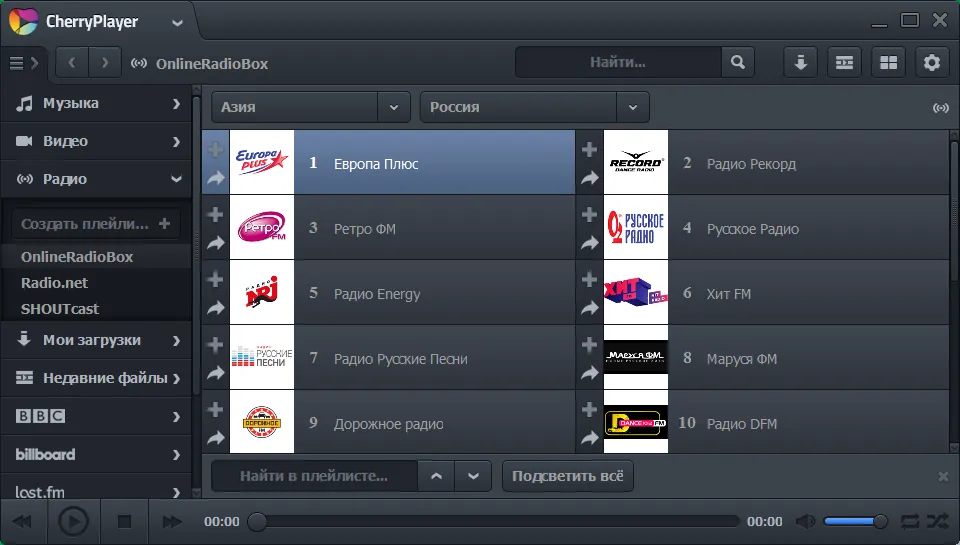Stop playback
The width and height of the screenshot is (960, 545).
[x=124, y=522]
